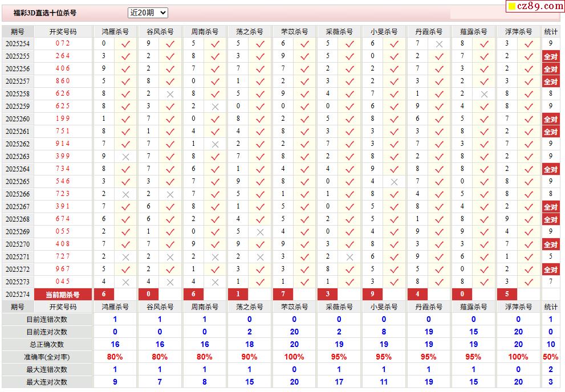Click the 统计 column header at top
Screen dimensions: 565x392
click(551, 31)
